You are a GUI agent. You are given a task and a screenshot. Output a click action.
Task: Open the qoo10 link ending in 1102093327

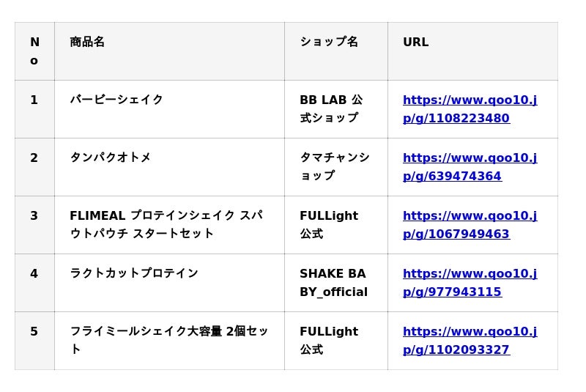[470, 341]
